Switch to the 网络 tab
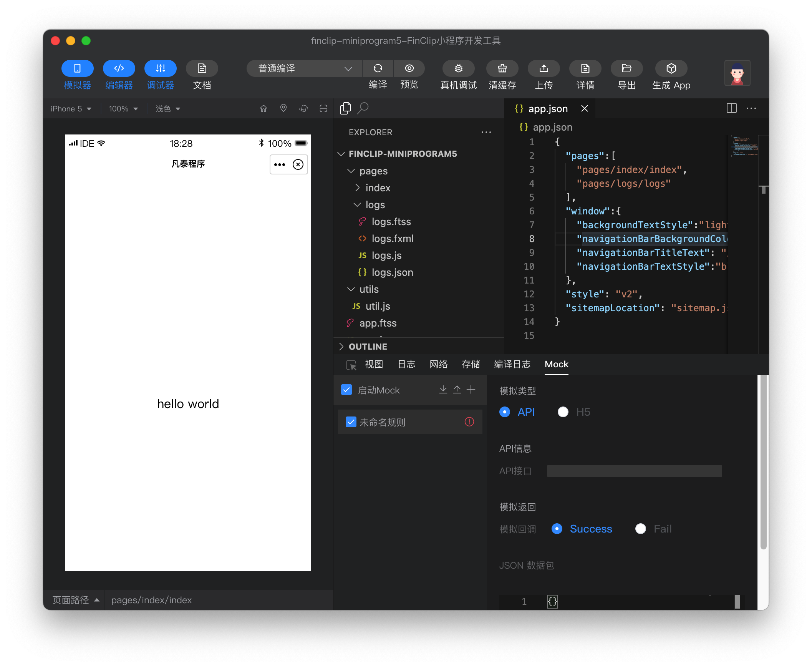Viewport: 812px width, 667px height. [438, 364]
